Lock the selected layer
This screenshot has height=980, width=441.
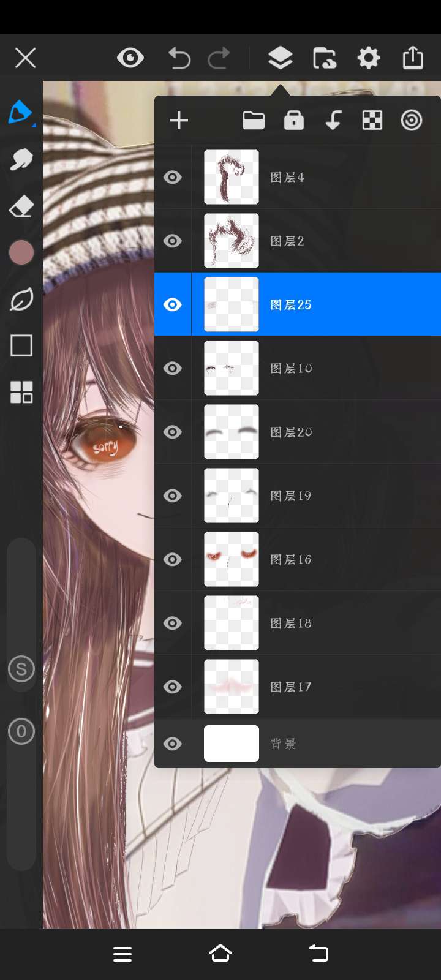pyautogui.click(x=294, y=120)
